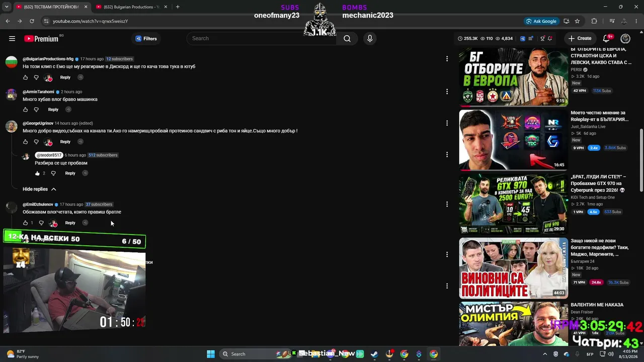Open options menu for @ArminTarahomi comment
The width and height of the screenshot is (644, 362).
(x=447, y=92)
